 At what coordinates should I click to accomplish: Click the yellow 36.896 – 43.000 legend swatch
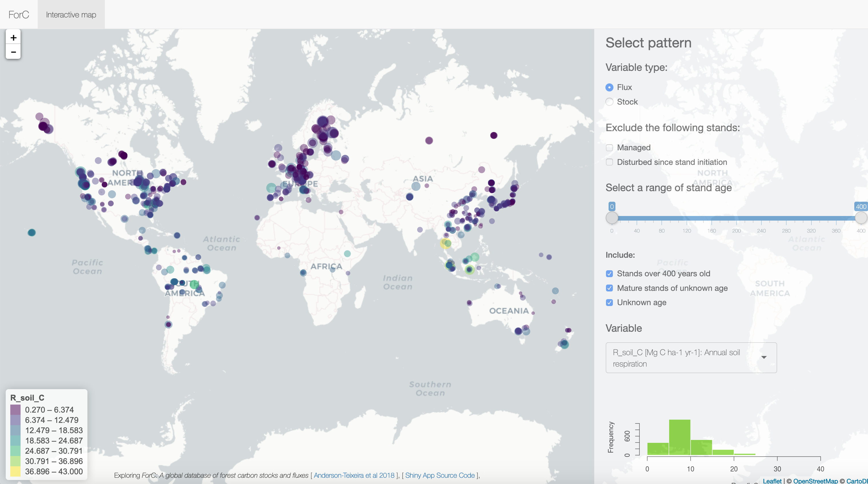click(x=15, y=471)
